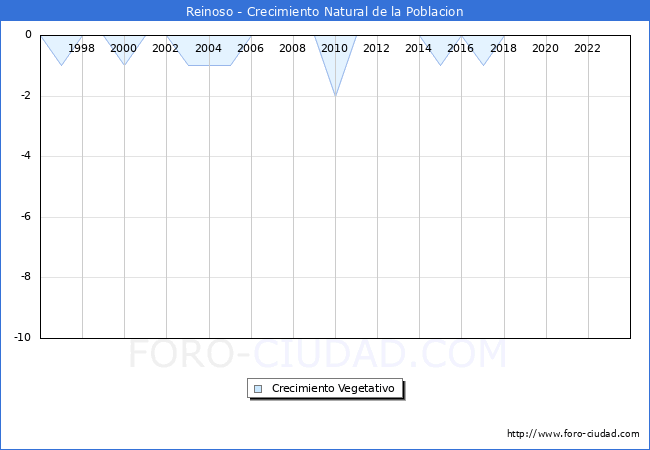Click the -6 value on the Y axis
Image resolution: width=650 pixels, height=450 pixels.
[x=26, y=216]
